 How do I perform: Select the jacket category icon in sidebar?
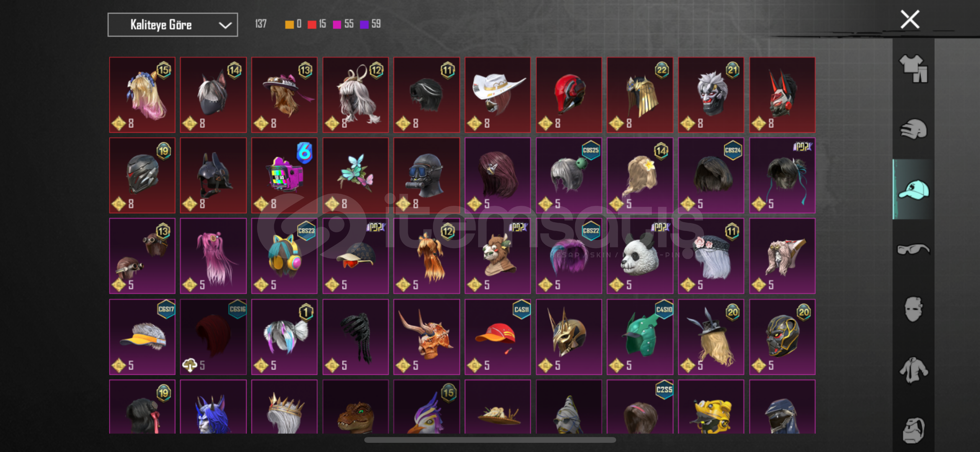coord(913,370)
